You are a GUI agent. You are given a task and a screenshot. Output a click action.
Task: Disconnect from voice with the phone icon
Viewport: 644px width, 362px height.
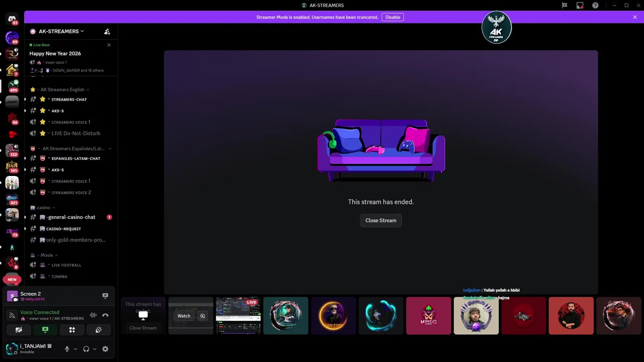105,315
